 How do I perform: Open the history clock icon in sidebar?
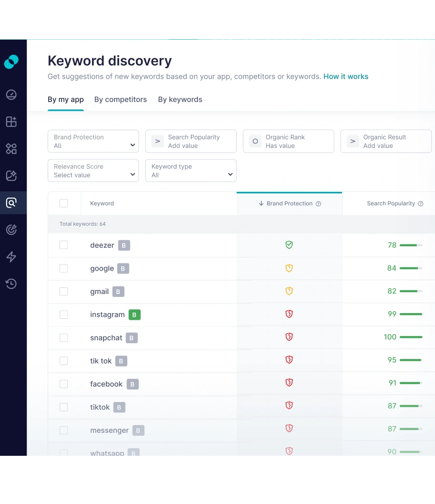(11, 283)
